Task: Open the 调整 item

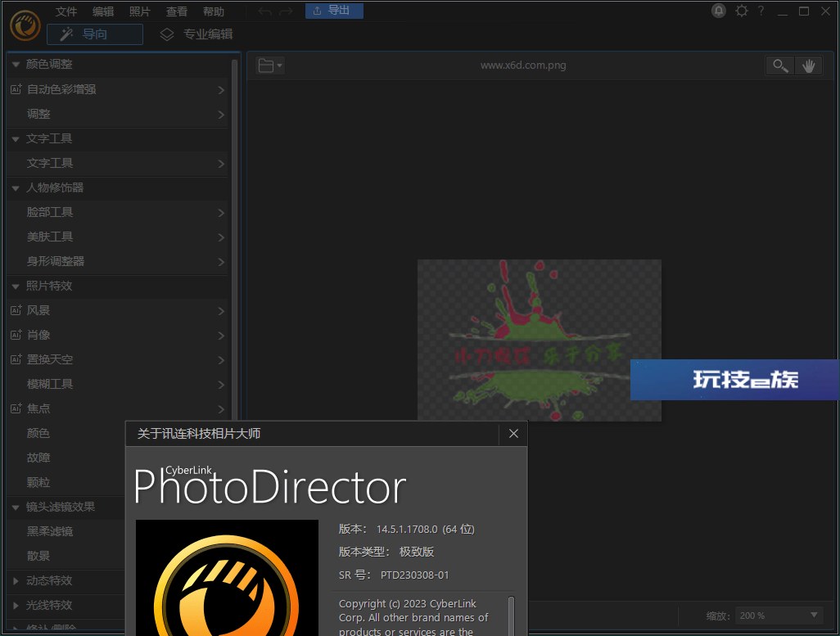Action: coord(118,114)
